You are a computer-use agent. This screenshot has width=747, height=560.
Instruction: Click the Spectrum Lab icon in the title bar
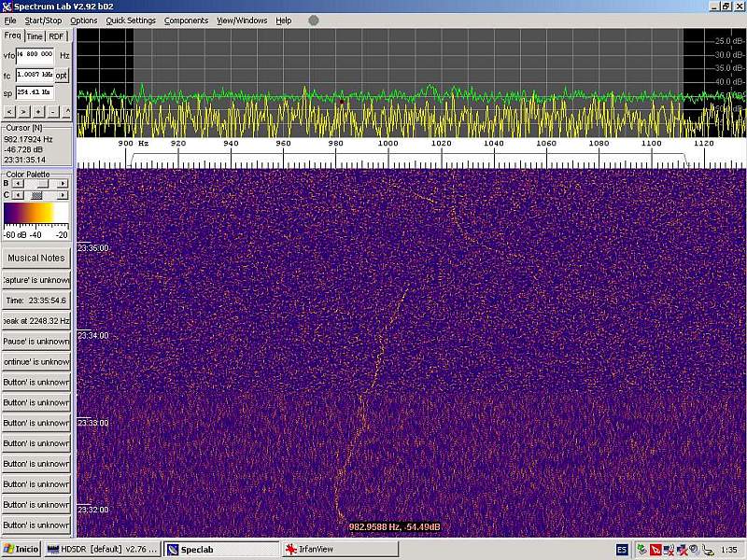pyautogui.click(x=7, y=7)
